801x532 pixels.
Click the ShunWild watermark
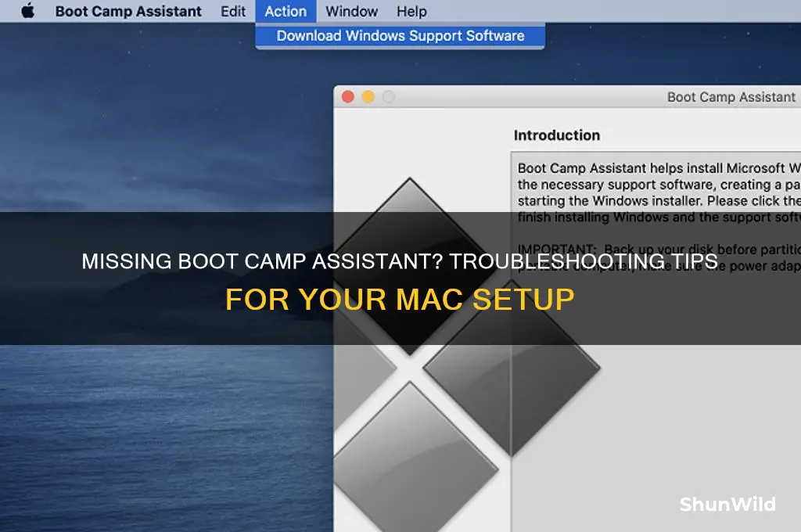(x=727, y=505)
